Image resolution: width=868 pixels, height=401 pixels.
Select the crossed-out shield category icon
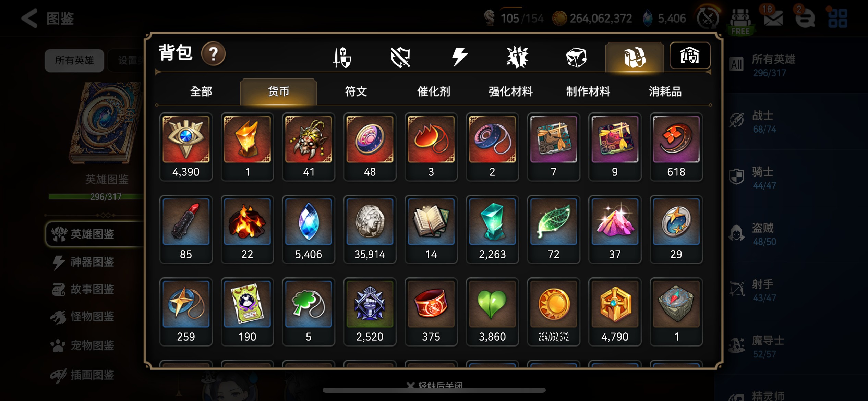[400, 57]
